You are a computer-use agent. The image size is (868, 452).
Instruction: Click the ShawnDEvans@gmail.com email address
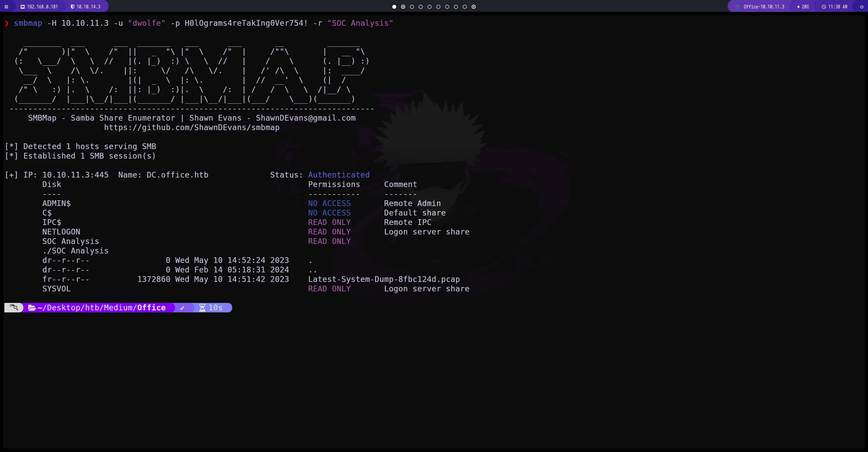(x=305, y=118)
